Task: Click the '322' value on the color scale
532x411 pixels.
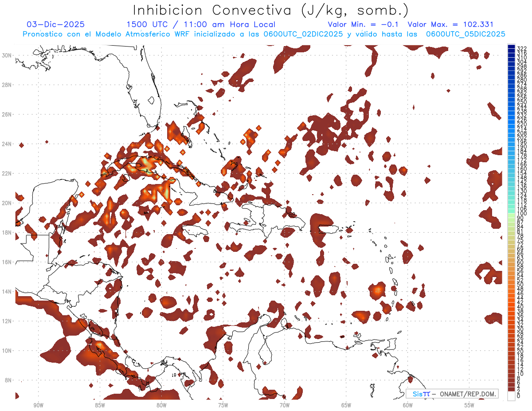Action: click(x=521, y=48)
